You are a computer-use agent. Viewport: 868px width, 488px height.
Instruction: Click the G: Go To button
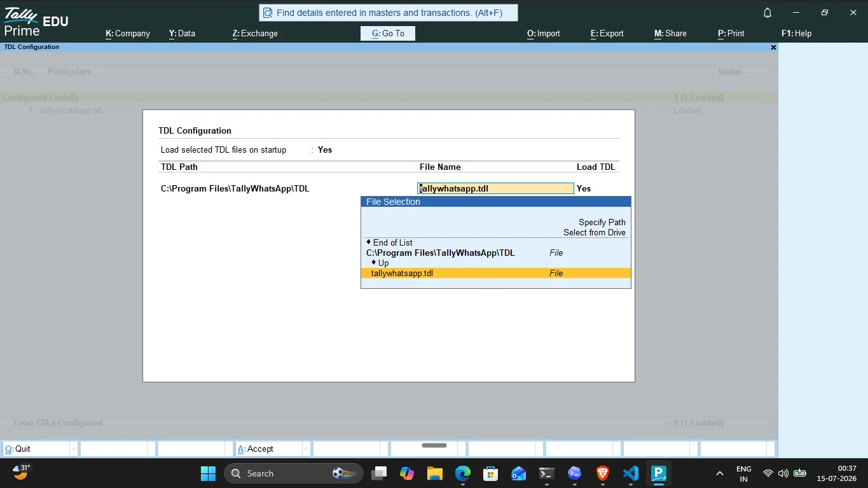(x=388, y=33)
